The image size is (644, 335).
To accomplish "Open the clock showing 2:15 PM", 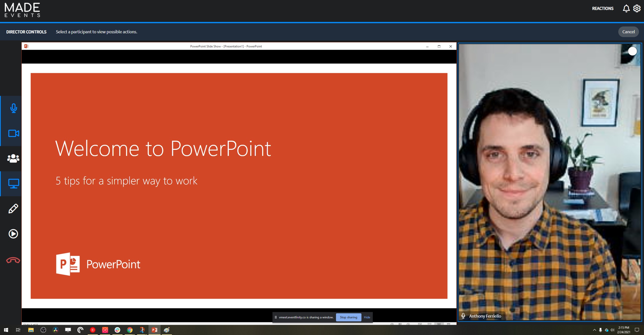I will click(624, 330).
